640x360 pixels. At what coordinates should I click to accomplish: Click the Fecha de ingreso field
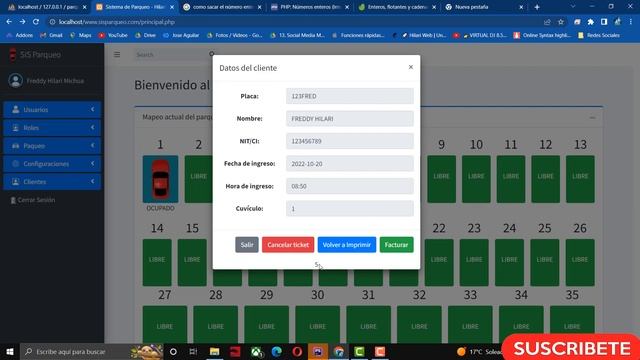click(x=349, y=163)
